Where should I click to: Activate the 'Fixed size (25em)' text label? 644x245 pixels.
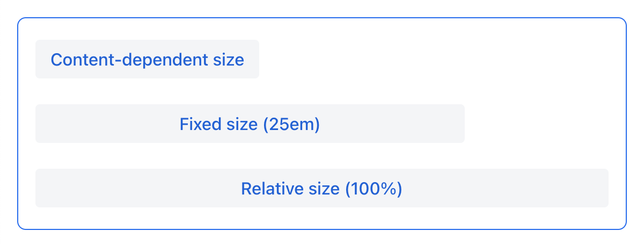[x=250, y=125]
